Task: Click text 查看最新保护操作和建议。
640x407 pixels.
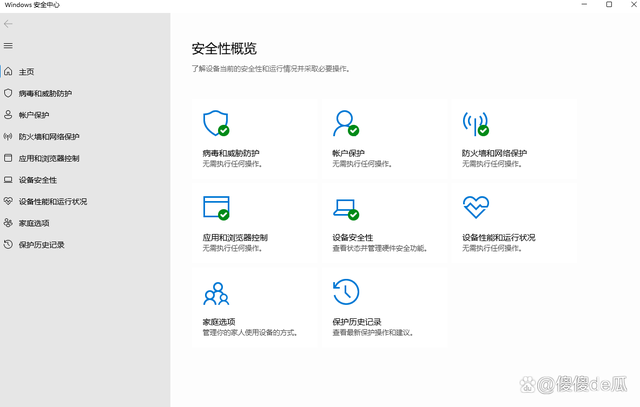Action: (x=373, y=333)
